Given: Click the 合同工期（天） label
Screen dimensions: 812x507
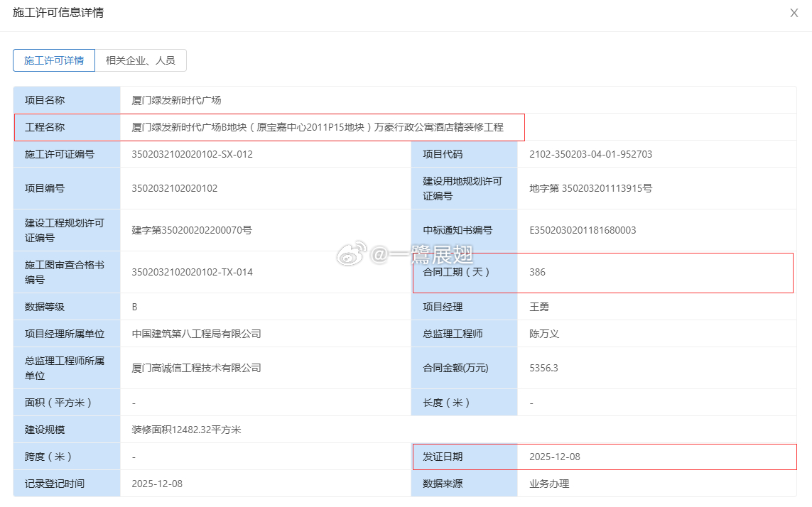Looking at the screenshot, I should (x=455, y=273).
